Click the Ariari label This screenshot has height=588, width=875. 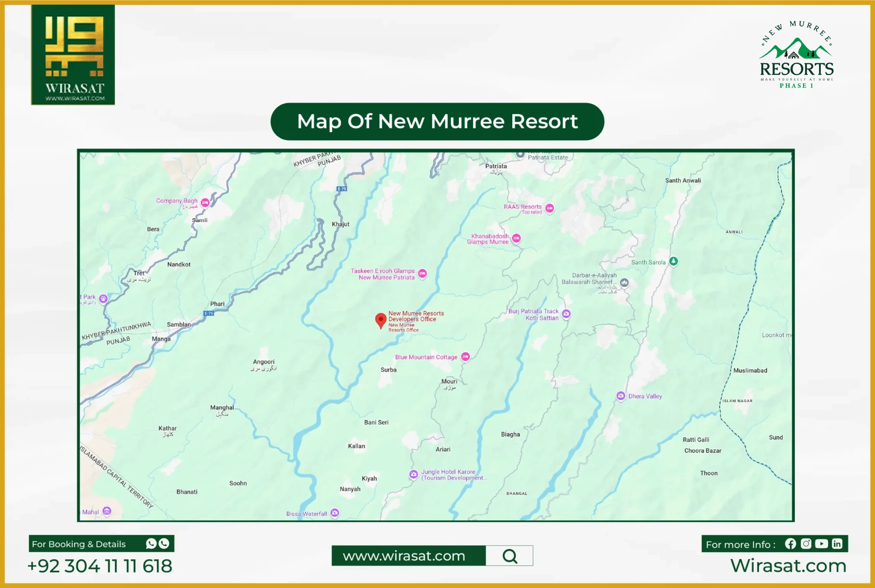(x=443, y=449)
